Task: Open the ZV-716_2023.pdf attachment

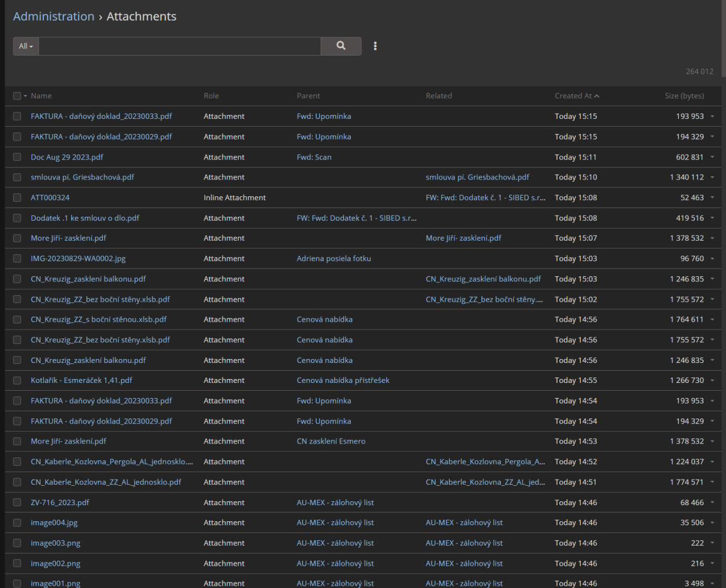Action: click(x=60, y=502)
